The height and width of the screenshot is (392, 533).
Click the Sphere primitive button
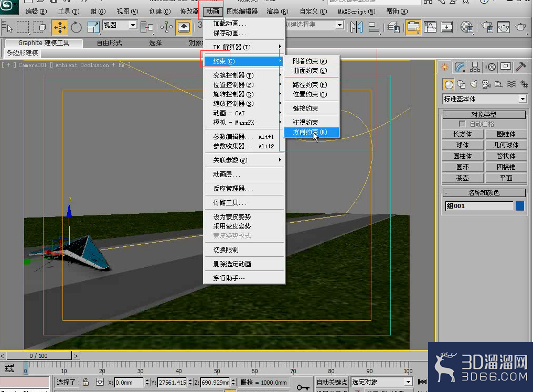click(462, 145)
